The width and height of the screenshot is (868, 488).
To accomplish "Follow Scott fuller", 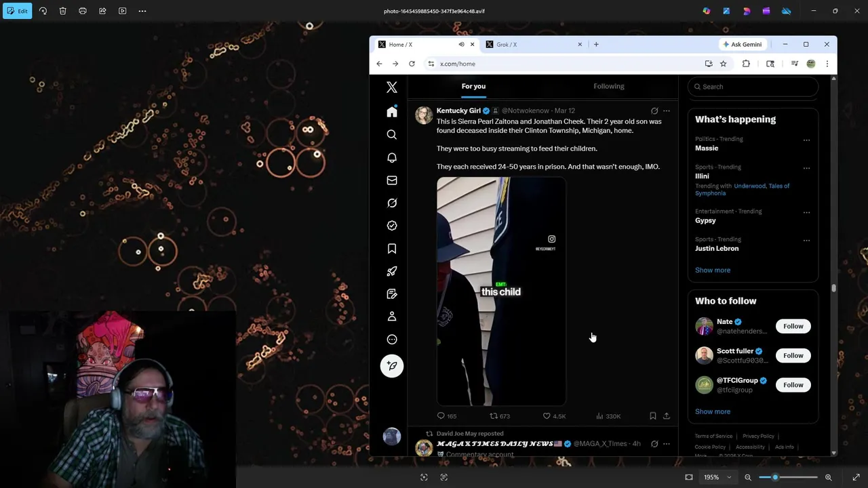I will [793, 356].
